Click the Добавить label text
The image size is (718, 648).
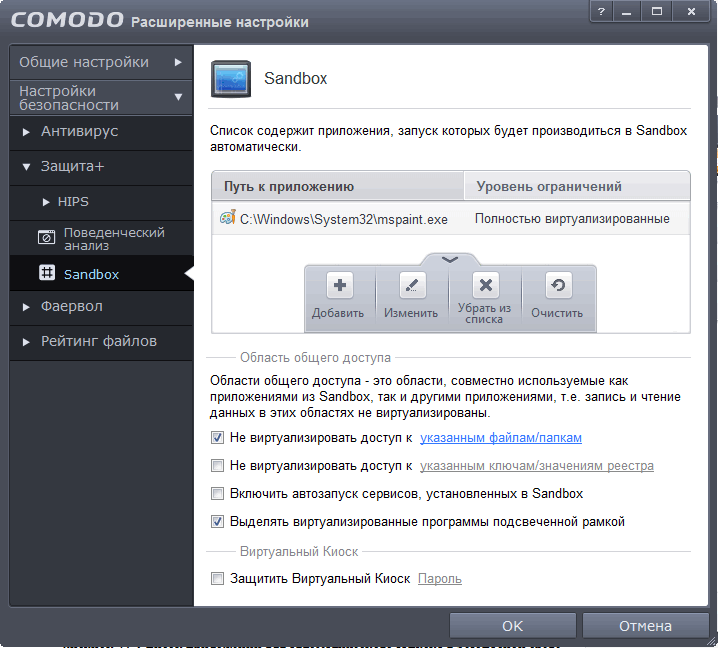click(338, 313)
